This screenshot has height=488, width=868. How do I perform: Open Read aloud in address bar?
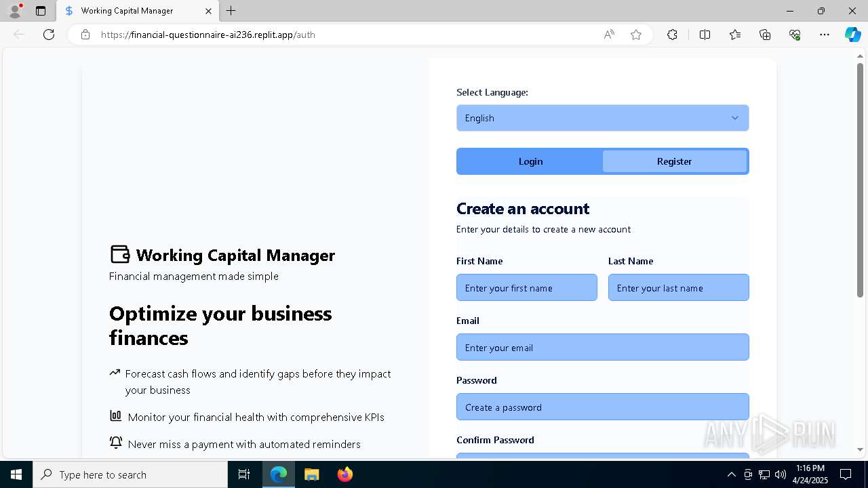tap(609, 35)
